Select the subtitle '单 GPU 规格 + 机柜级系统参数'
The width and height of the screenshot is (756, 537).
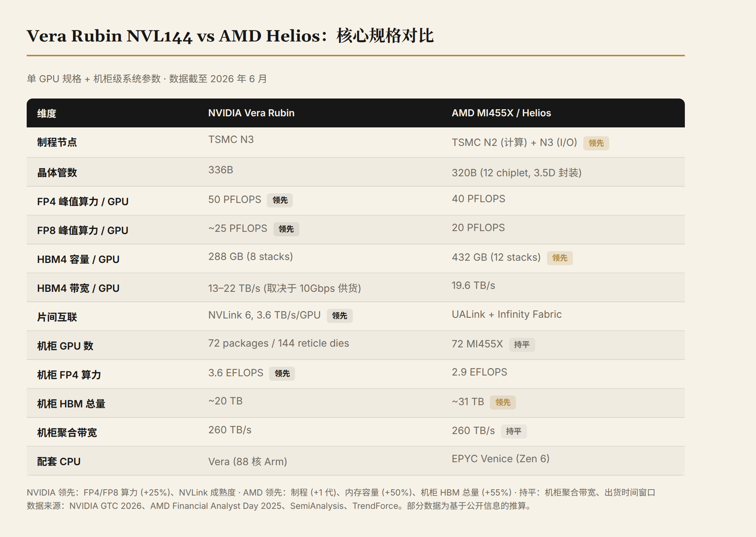coord(94,79)
